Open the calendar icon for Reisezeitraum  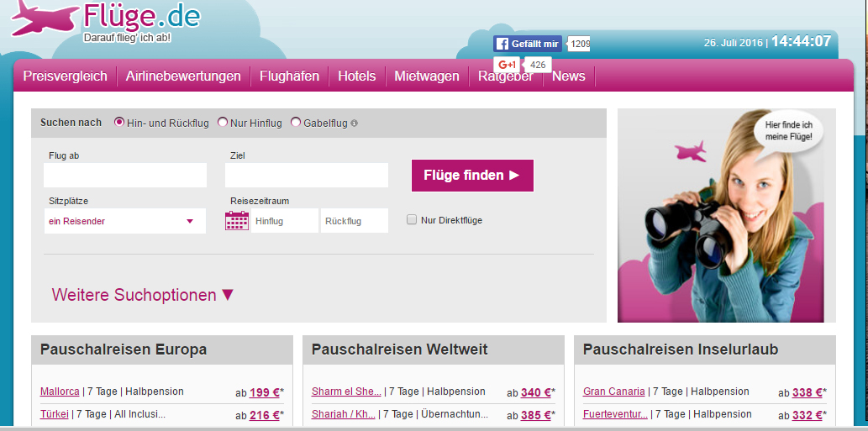coord(237,221)
